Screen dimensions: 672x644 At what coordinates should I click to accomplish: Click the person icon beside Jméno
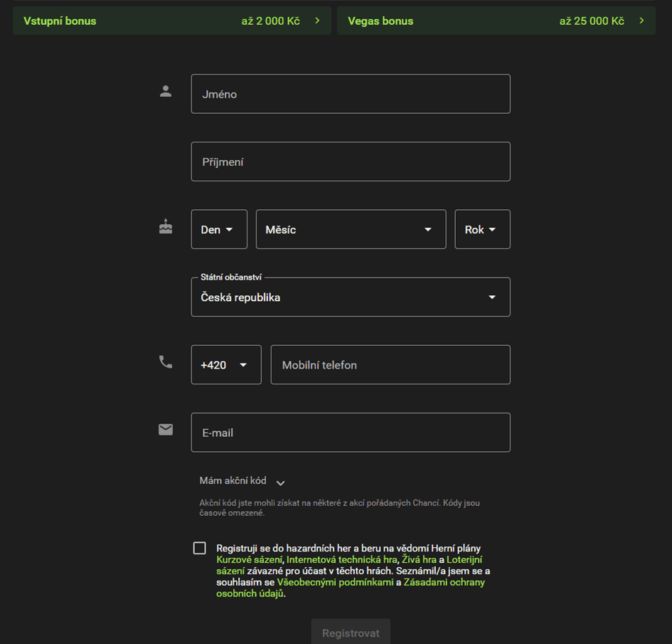[166, 91]
